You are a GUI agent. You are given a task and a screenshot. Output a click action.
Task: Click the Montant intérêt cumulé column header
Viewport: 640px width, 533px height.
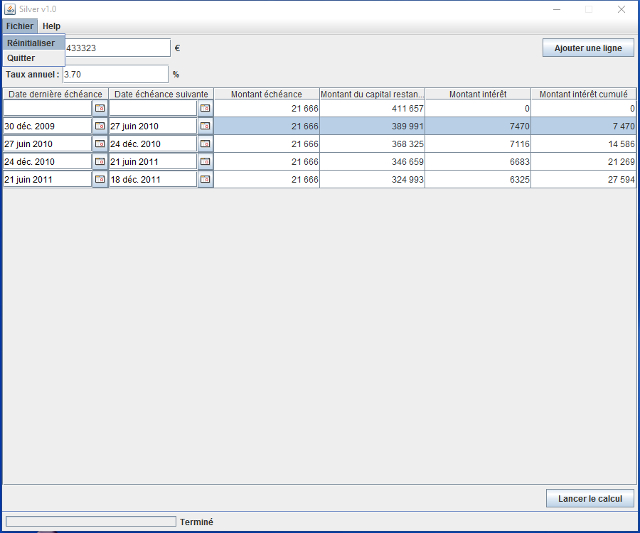point(586,94)
